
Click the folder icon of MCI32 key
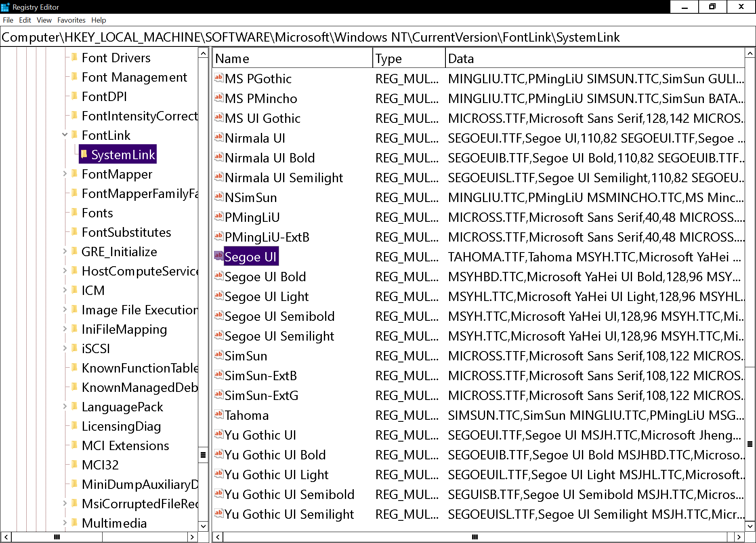pos(74,464)
